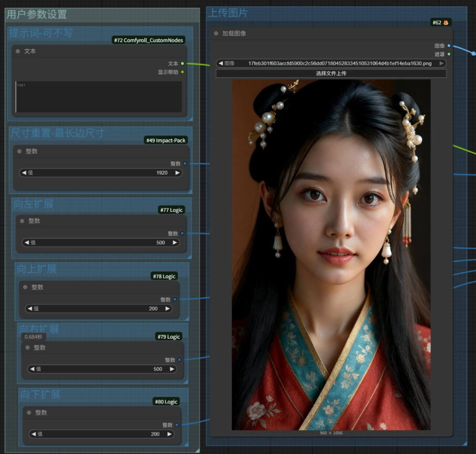Screen dimensions: 476x454
Task: Collapse the 整数 node under #49 Impact-Pack
Action: (x=19, y=151)
